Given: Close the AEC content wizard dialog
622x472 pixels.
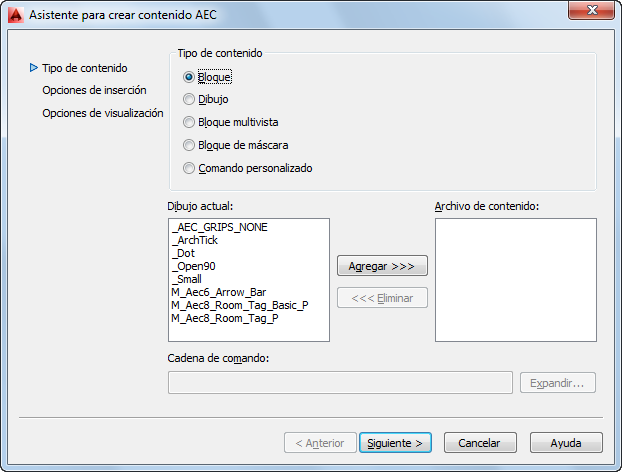Looking at the screenshot, I should [591, 10].
